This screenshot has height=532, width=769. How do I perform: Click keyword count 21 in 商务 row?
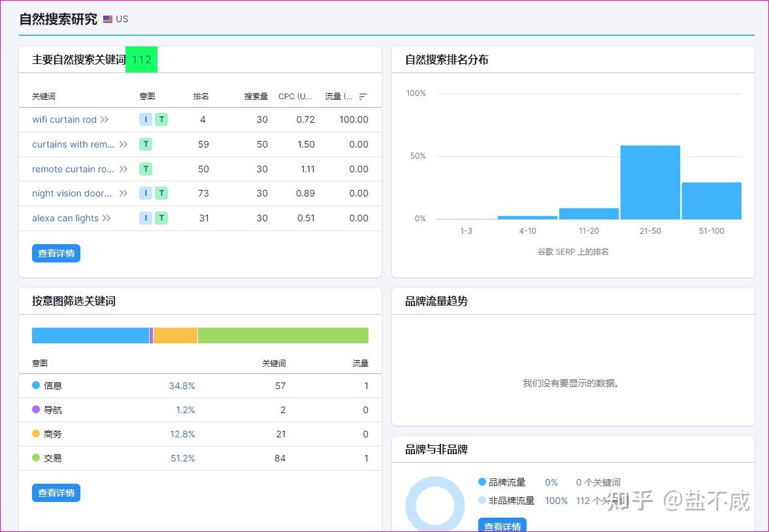coord(281,434)
